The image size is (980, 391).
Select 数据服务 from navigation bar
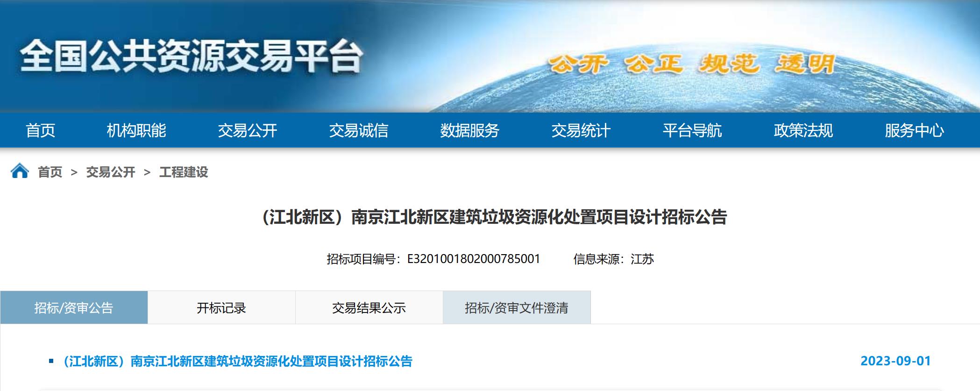click(470, 130)
